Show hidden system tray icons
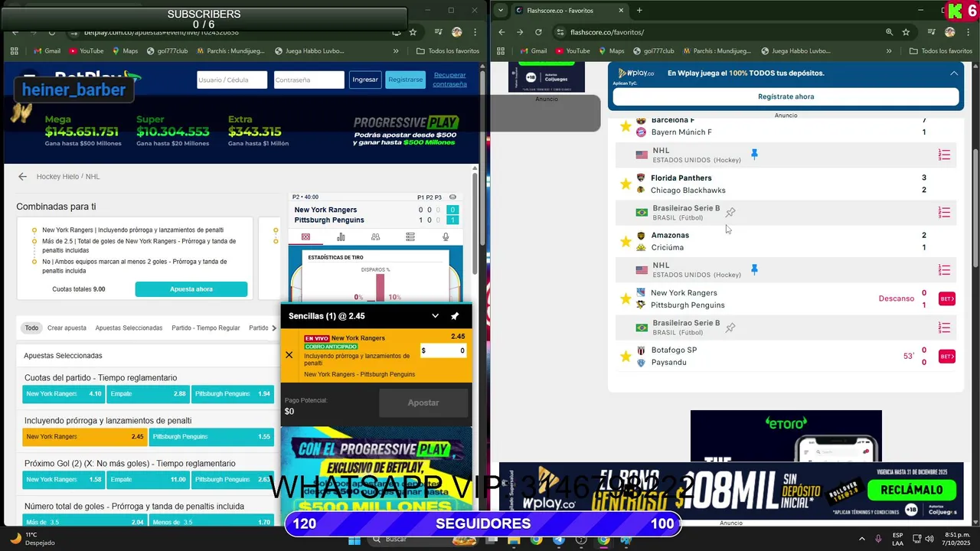The width and height of the screenshot is (980, 551). click(861, 539)
